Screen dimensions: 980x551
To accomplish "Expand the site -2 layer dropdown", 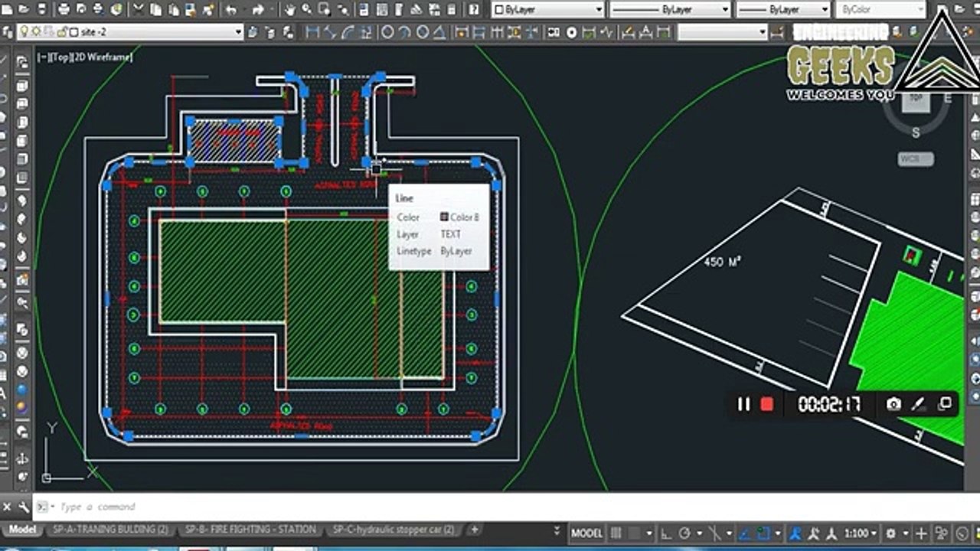I will click(x=237, y=32).
